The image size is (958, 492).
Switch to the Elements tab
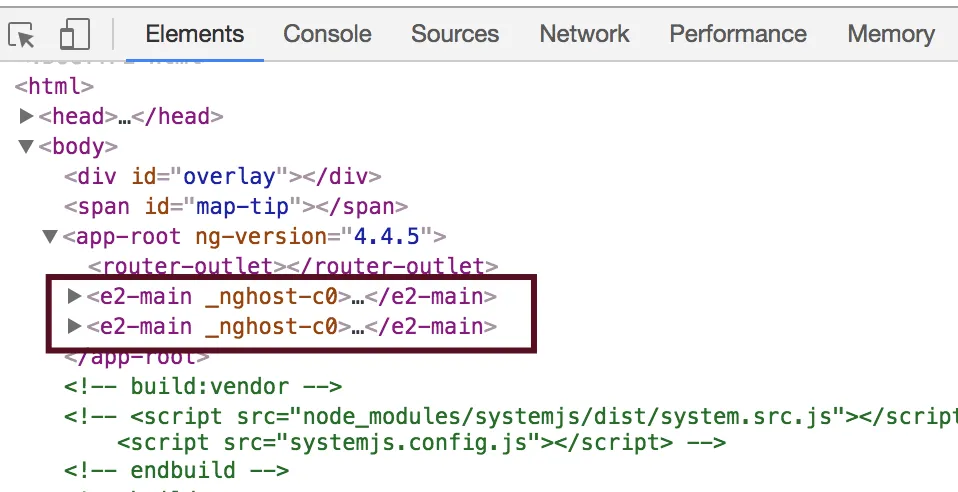(x=195, y=34)
